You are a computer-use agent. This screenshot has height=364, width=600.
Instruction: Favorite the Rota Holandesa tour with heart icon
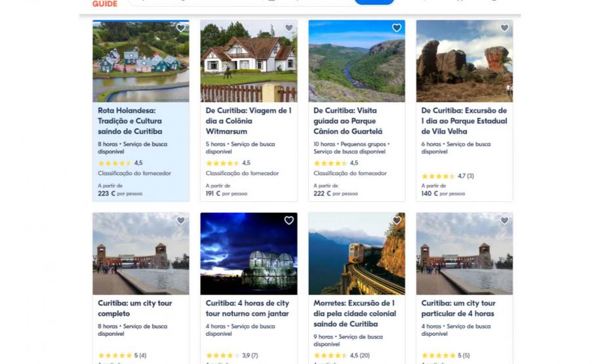pos(181,28)
